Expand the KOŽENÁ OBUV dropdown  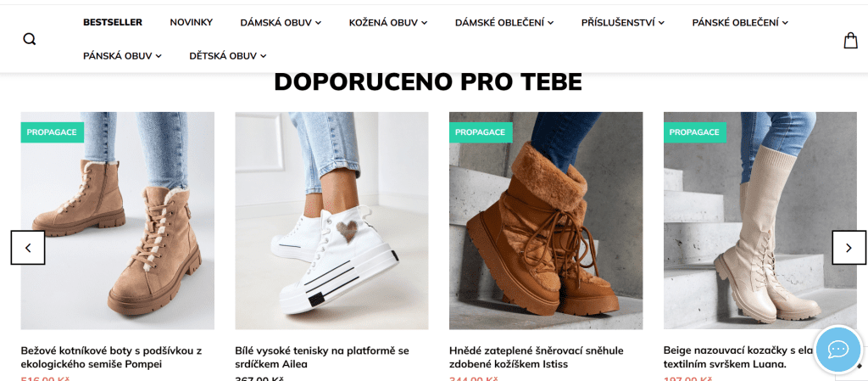[388, 23]
